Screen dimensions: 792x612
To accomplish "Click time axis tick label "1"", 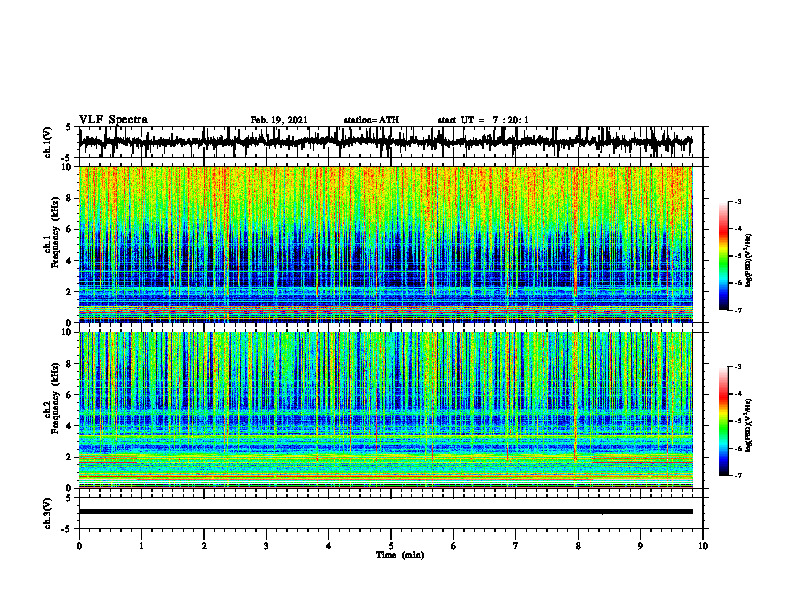I will [x=141, y=546].
